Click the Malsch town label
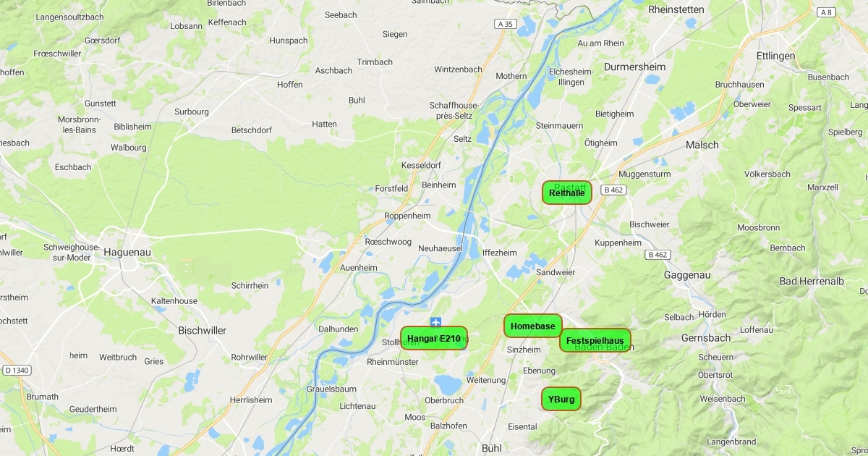The height and width of the screenshot is (456, 868). (702, 145)
